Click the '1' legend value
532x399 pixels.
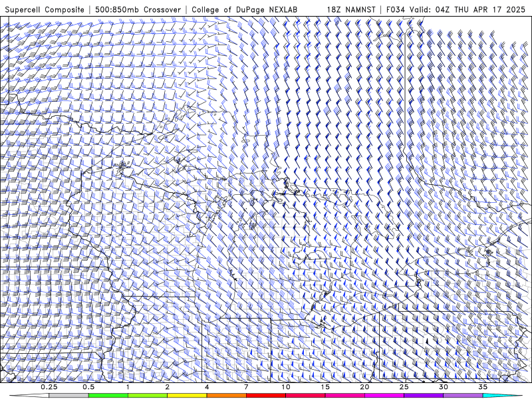click(x=128, y=387)
